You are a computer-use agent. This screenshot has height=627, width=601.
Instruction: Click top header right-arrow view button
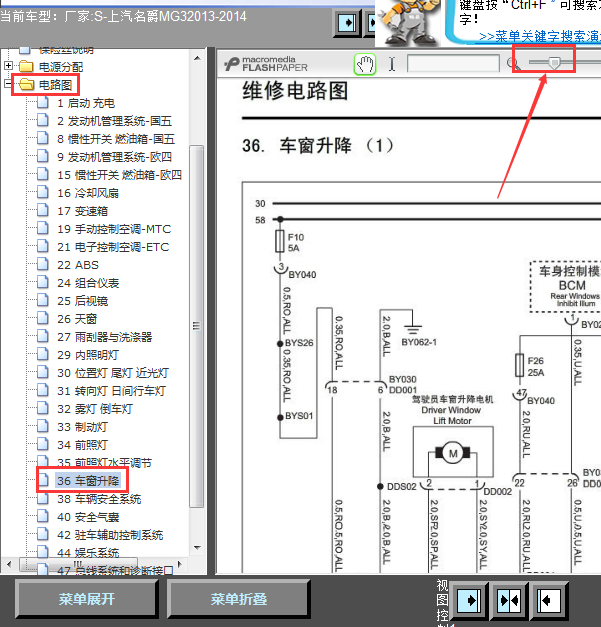pos(347,22)
